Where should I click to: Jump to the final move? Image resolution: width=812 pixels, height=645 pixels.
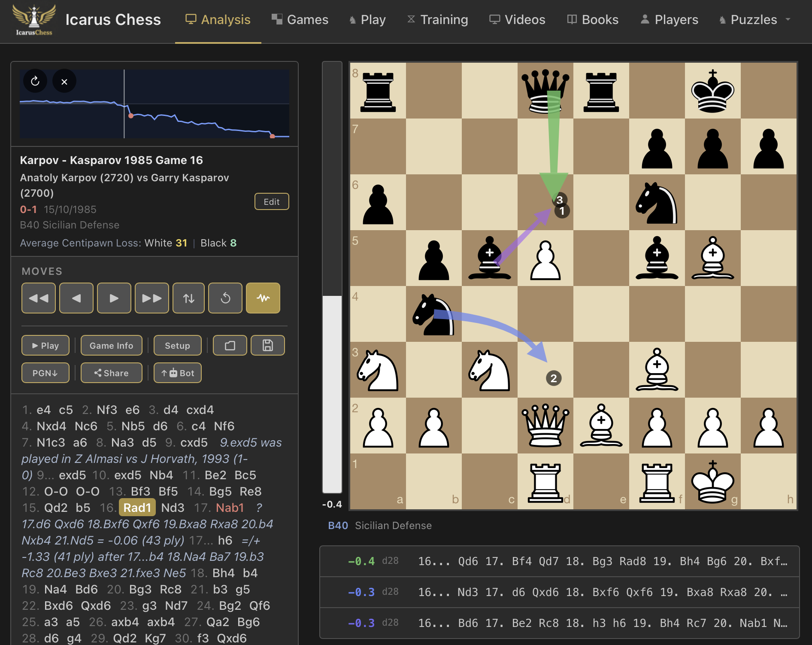(x=151, y=298)
